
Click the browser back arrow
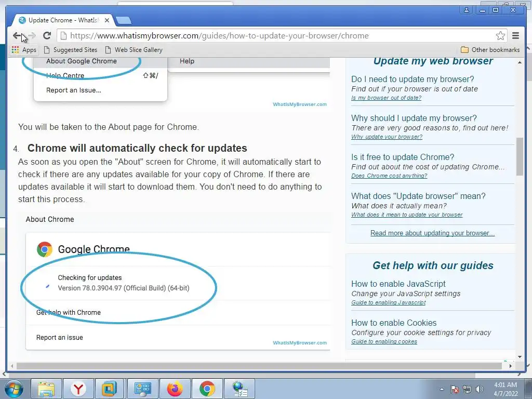(x=17, y=35)
